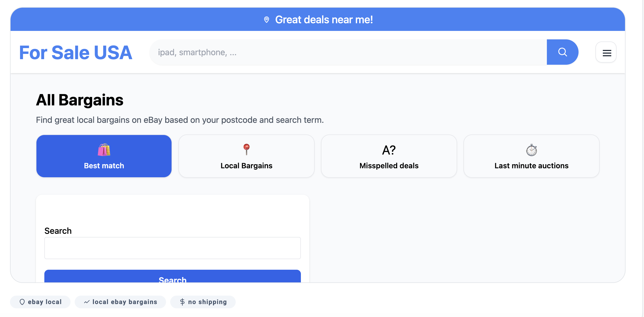Screen dimensions: 644x317
Task: Click the trend-line icon on local ebay bargains
Action: (x=87, y=301)
